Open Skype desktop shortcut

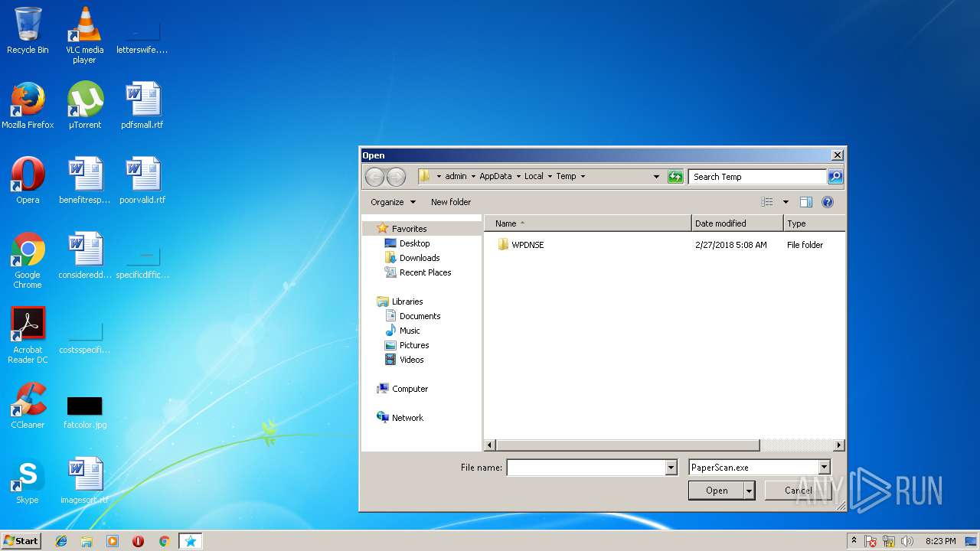pyautogui.click(x=28, y=481)
